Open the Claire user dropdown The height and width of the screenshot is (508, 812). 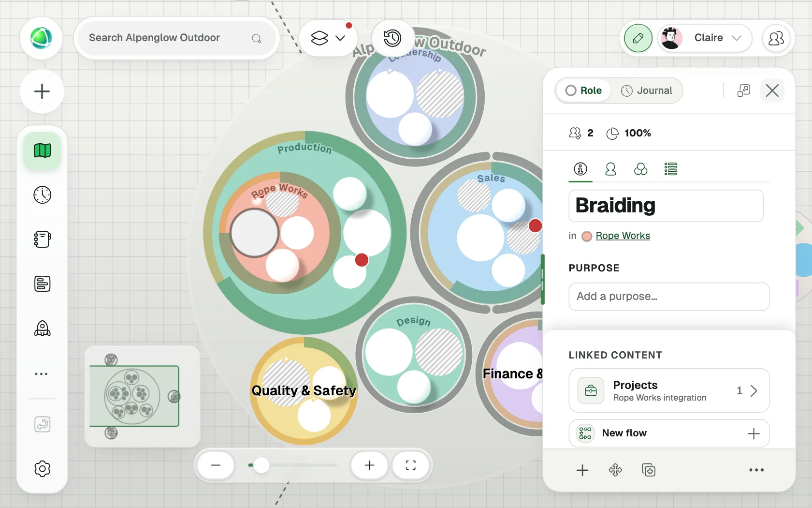coord(705,38)
